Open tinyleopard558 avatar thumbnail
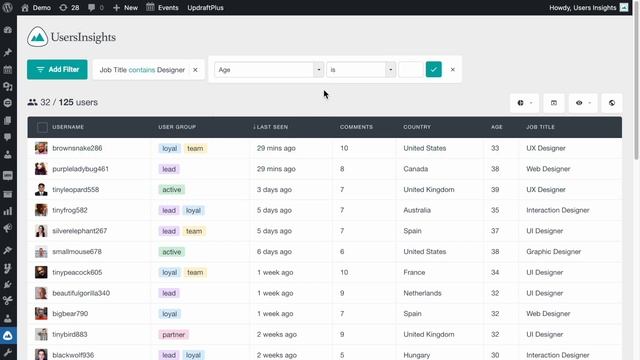The width and height of the screenshot is (640, 360). coord(41,189)
